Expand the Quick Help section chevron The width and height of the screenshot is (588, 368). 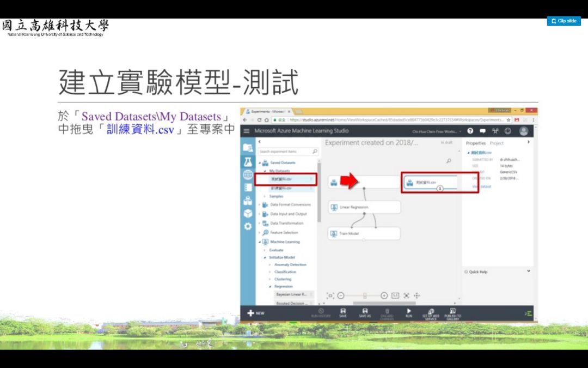click(x=528, y=271)
